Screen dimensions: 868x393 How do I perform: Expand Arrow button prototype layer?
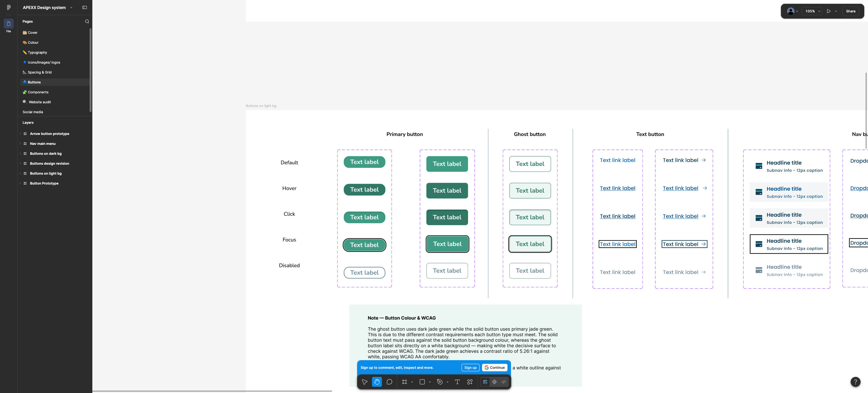pos(20,134)
